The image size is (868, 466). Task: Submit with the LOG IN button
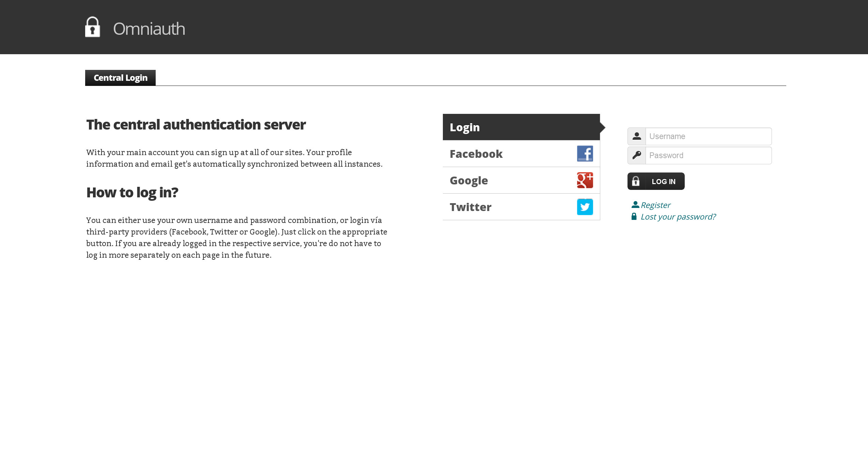[x=656, y=181]
